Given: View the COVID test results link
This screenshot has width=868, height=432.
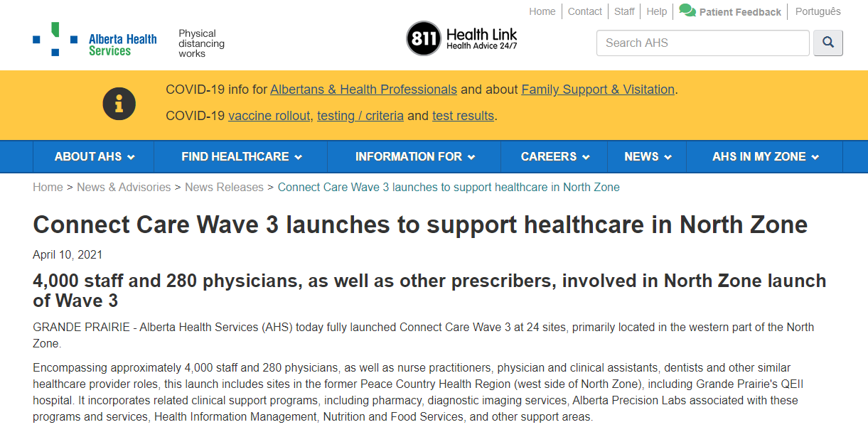Looking at the screenshot, I should 463,116.
